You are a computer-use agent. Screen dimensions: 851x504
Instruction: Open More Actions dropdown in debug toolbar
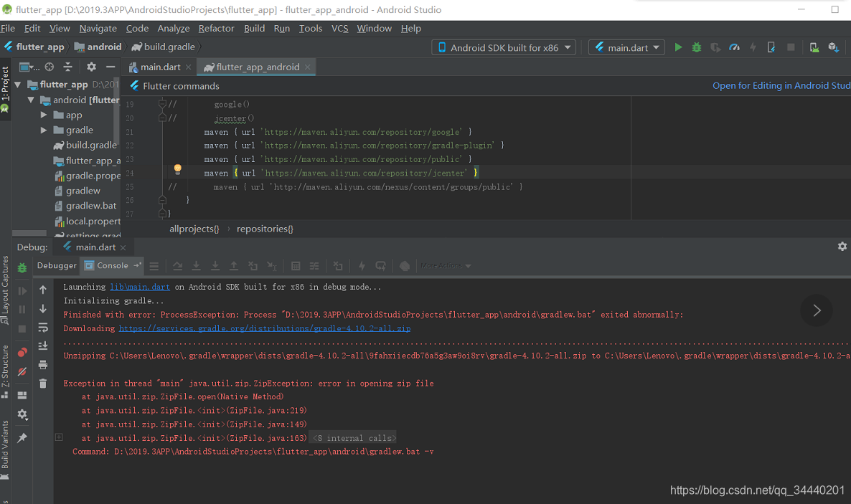446,266
